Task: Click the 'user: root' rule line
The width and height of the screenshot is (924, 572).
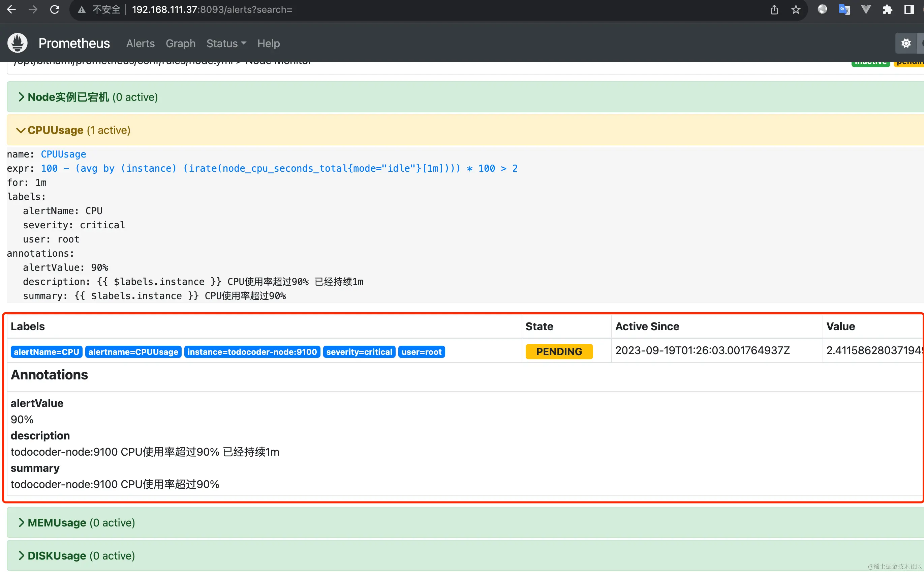Action: pos(52,239)
